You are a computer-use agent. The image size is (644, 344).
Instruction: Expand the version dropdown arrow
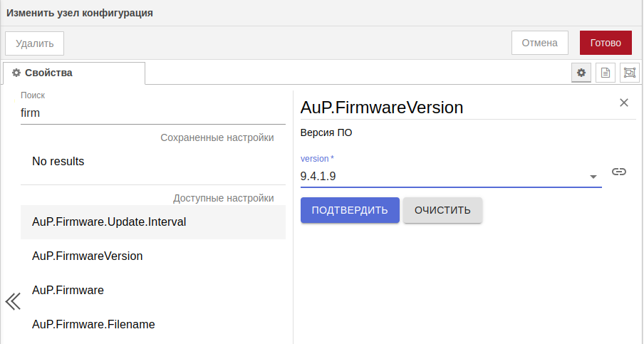(593, 177)
